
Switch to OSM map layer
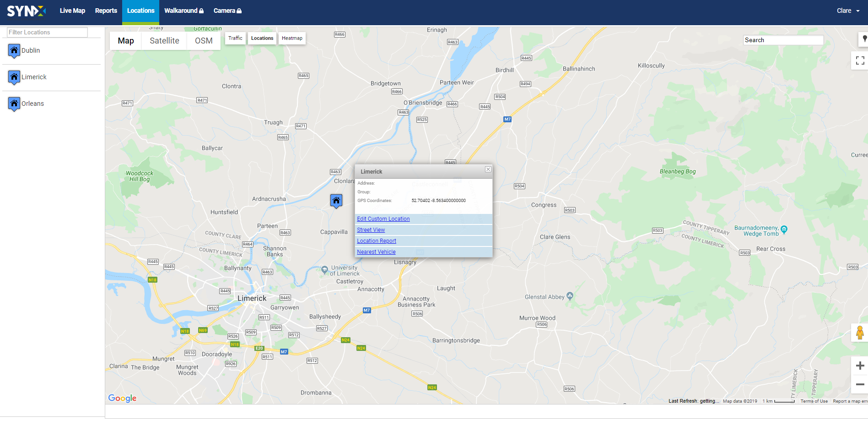pos(204,41)
